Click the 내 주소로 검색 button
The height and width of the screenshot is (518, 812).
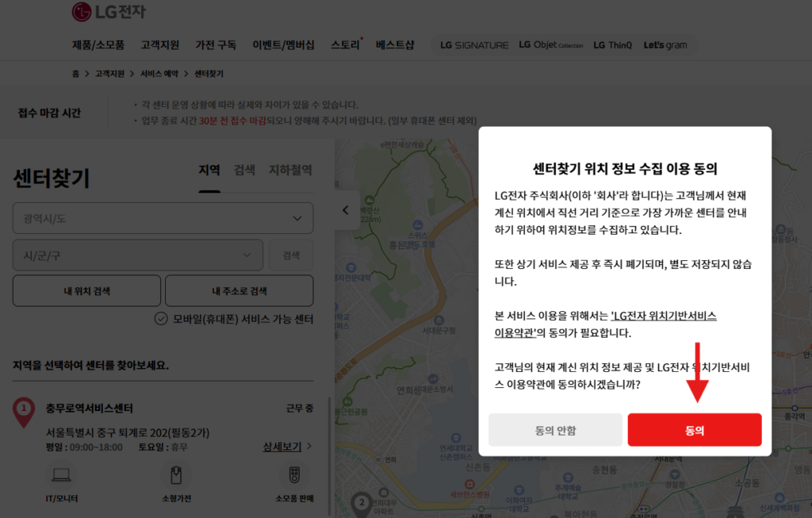[x=239, y=291]
